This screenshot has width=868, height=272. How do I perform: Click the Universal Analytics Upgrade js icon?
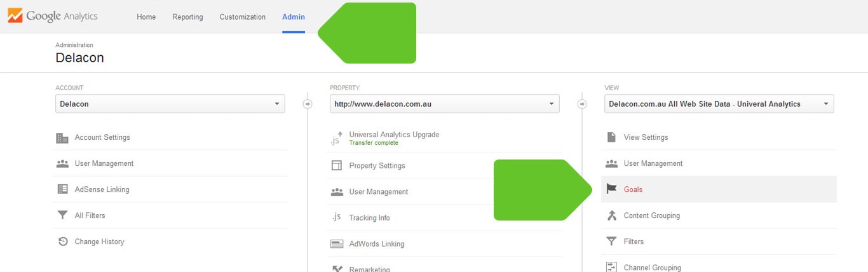tap(337, 138)
